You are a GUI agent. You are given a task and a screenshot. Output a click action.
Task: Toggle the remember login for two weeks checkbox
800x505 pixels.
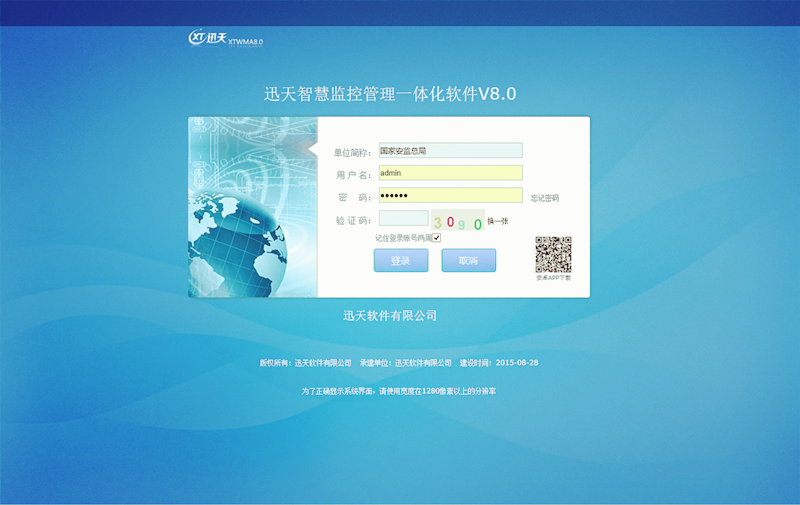(x=437, y=238)
